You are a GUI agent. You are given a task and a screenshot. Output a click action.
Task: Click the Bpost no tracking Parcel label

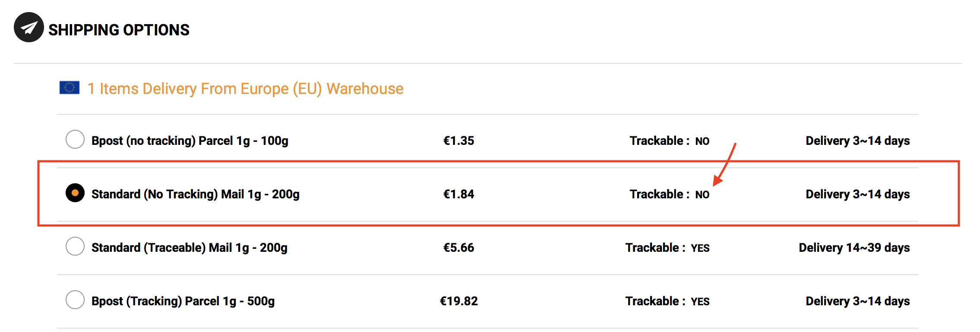click(190, 141)
